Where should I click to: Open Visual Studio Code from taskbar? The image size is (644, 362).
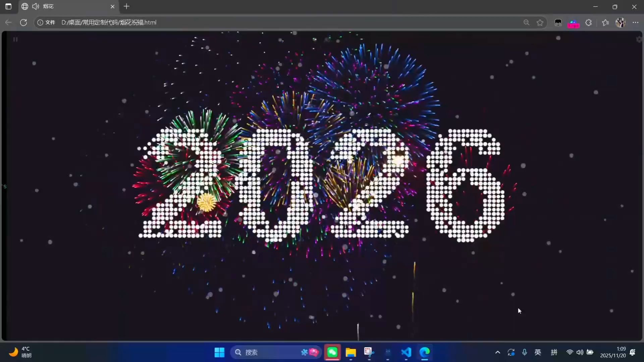406,352
